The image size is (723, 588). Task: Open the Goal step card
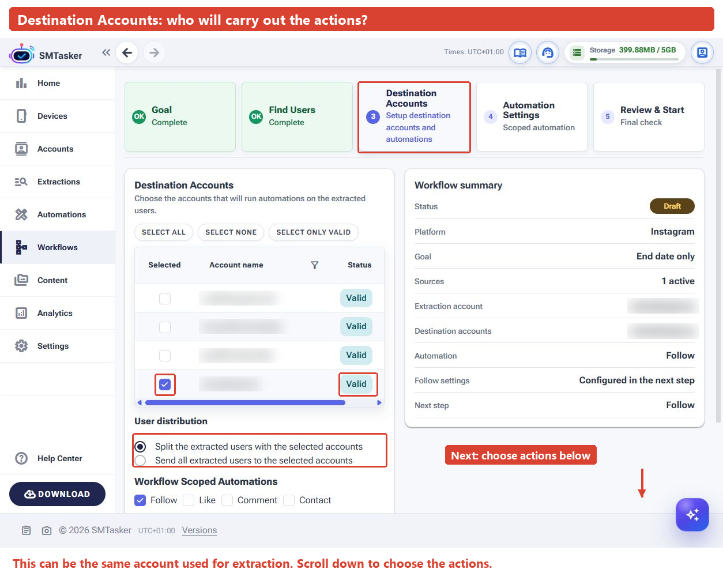point(180,116)
